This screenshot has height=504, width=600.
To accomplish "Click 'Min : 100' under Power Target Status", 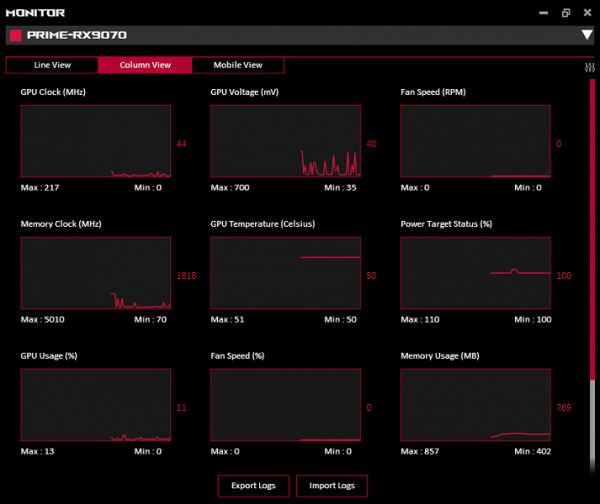I will pos(533,319).
